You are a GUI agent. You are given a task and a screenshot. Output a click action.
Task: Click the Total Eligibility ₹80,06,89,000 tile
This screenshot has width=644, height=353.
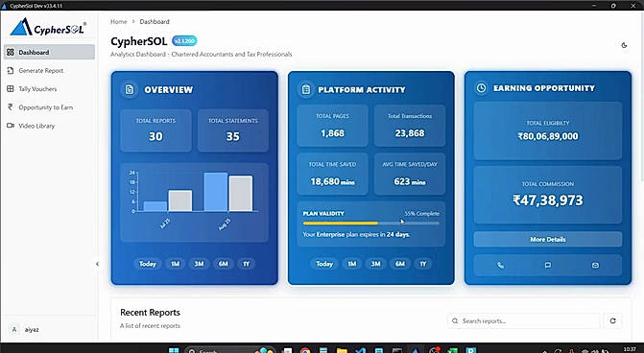(547, 130)
